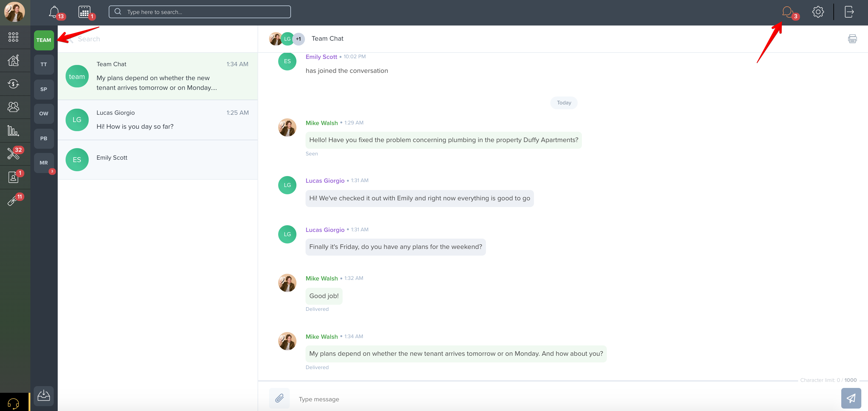Click the logout icon
Viewport: 868px width, 411px height.
[849, 12]
